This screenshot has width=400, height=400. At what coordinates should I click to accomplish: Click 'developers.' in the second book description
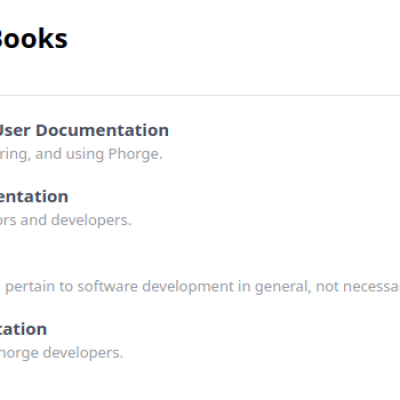click(91, 220)
